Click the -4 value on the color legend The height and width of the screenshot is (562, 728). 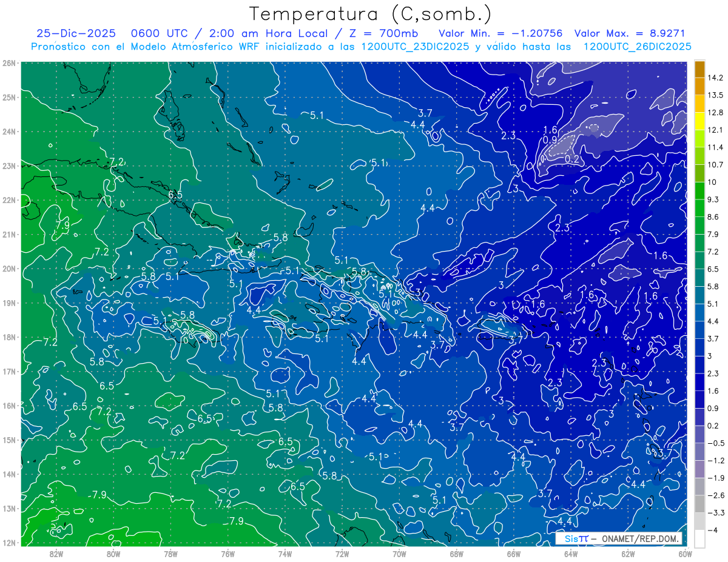coord(713,530)
